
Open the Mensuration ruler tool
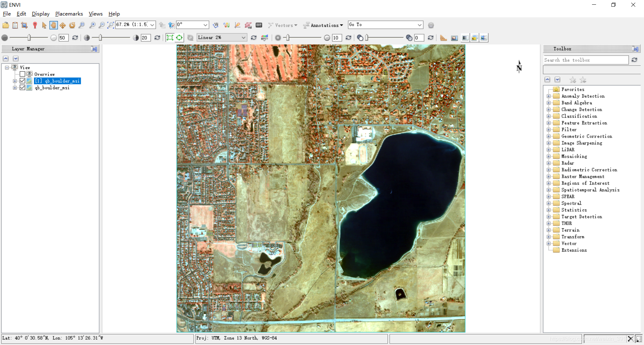point(443,38)
